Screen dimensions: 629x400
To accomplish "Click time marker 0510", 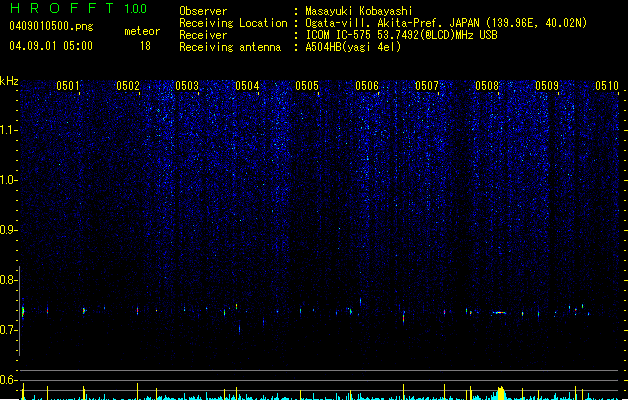I will coord(607,86).
